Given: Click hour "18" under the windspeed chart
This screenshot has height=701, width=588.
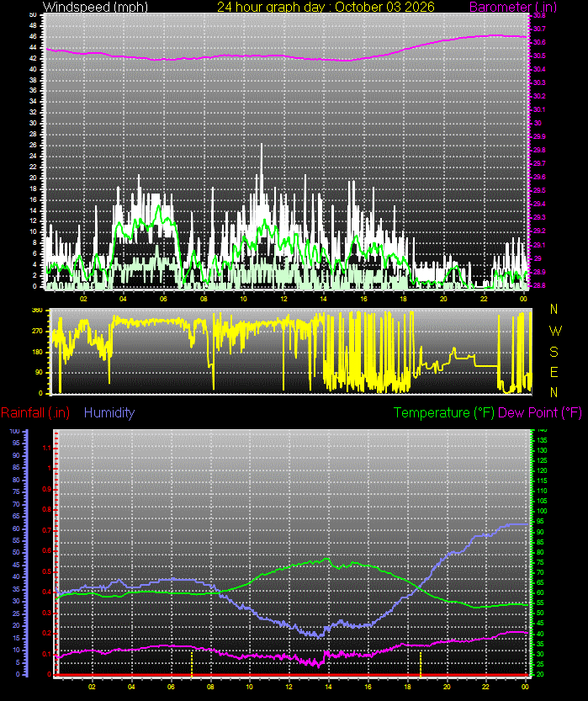Looking at the screenshot, I should 404,299.
